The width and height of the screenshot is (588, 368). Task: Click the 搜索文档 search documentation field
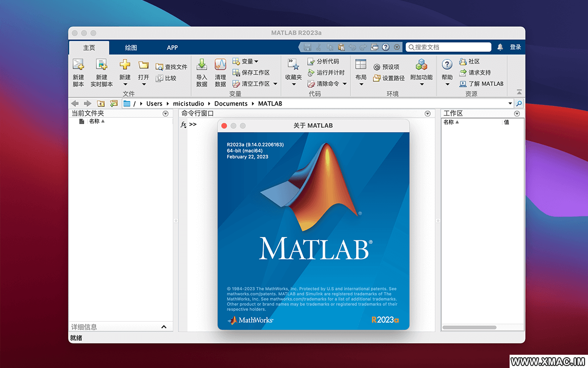(x=448, y=47)
